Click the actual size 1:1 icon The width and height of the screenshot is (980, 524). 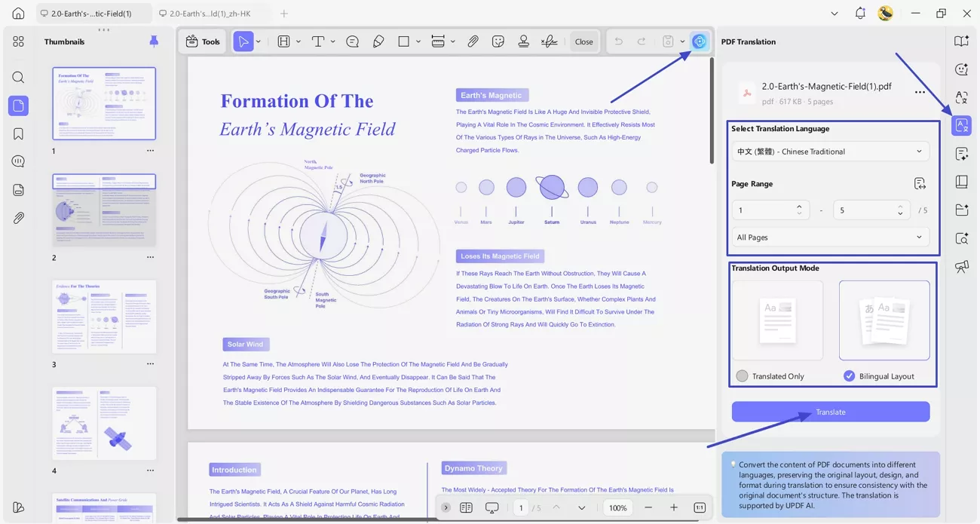tap(699, 507)
